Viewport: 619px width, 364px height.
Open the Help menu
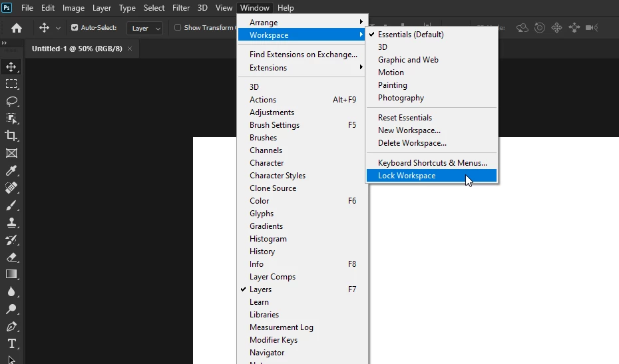[x=286, y=8]
